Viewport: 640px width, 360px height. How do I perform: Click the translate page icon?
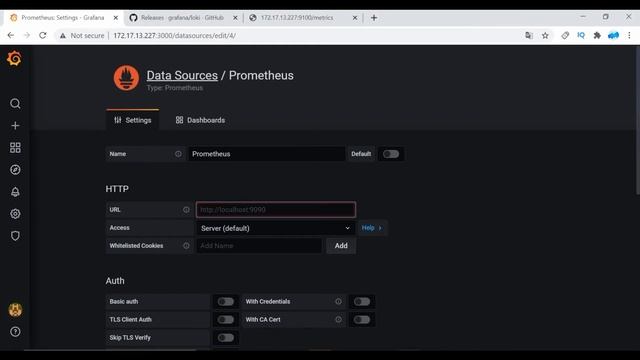[x=529, y=36]
